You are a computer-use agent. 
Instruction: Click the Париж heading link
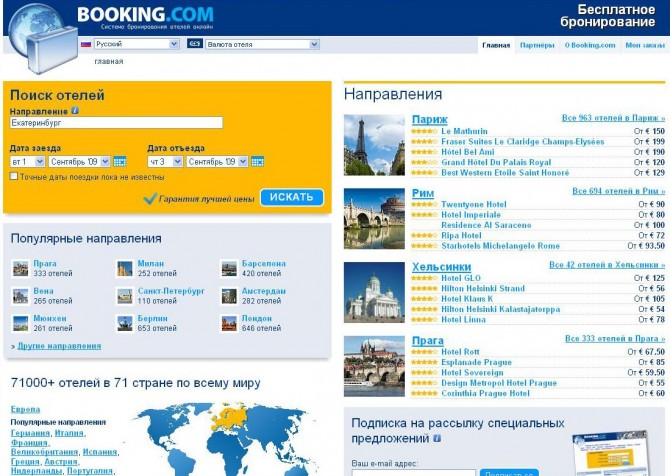click(429, 119)
